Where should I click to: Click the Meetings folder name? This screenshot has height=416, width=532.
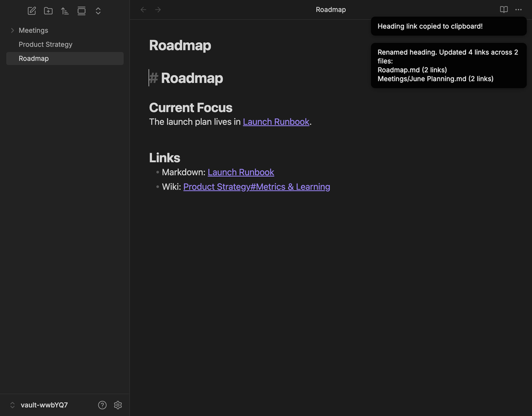[33, 30]
